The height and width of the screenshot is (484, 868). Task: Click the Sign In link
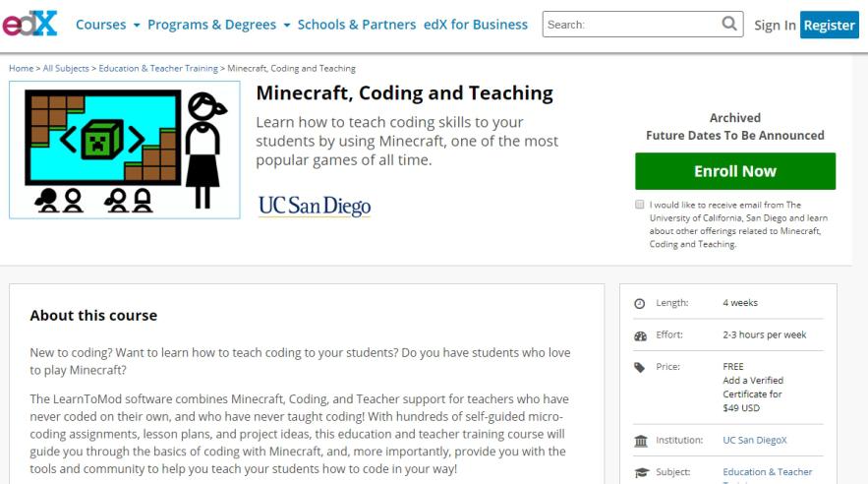point(775,25)
